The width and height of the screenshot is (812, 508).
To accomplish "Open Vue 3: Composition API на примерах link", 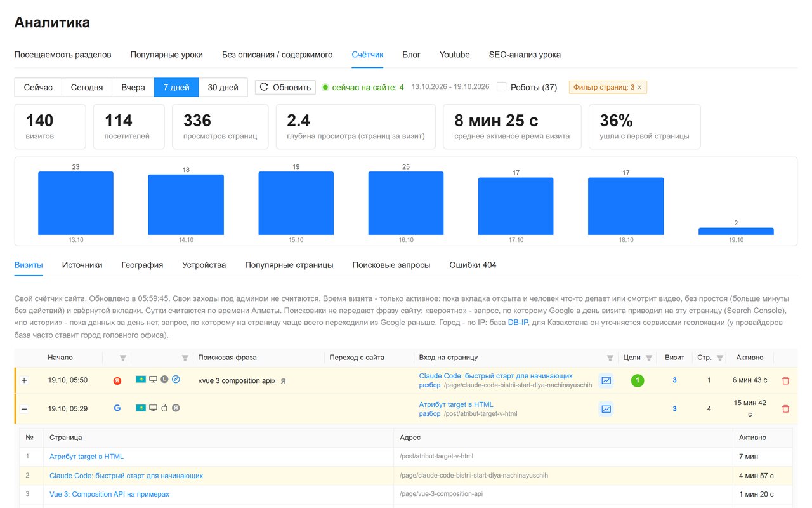I will 109,494.
